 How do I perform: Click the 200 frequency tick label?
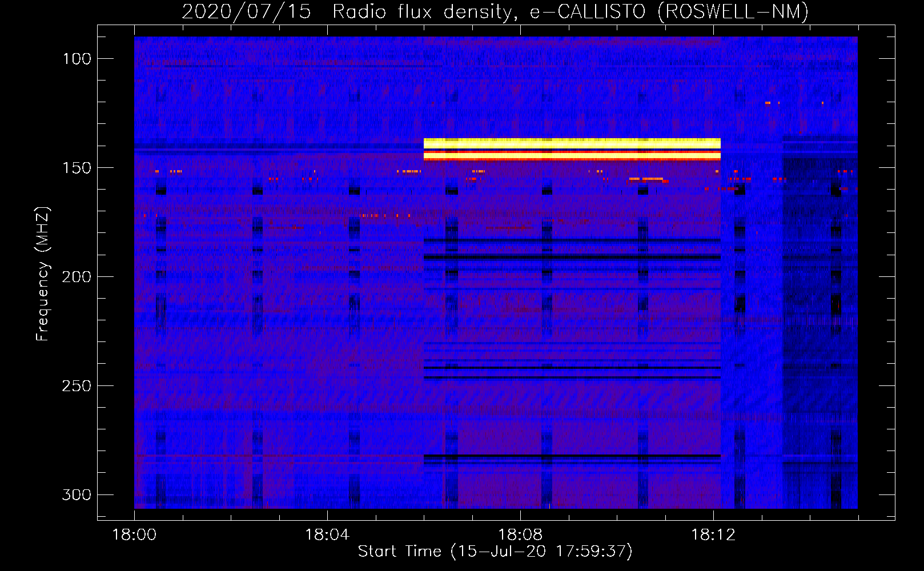[x=77, y=277]
